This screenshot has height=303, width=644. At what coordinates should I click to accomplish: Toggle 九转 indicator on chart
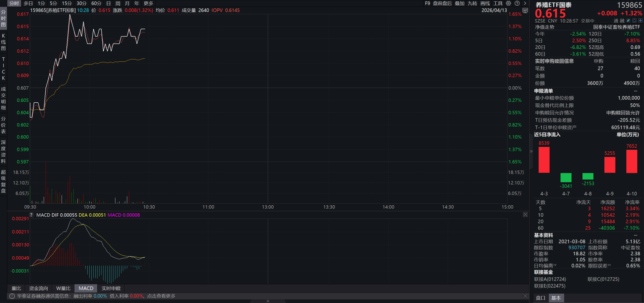point(472,3)
